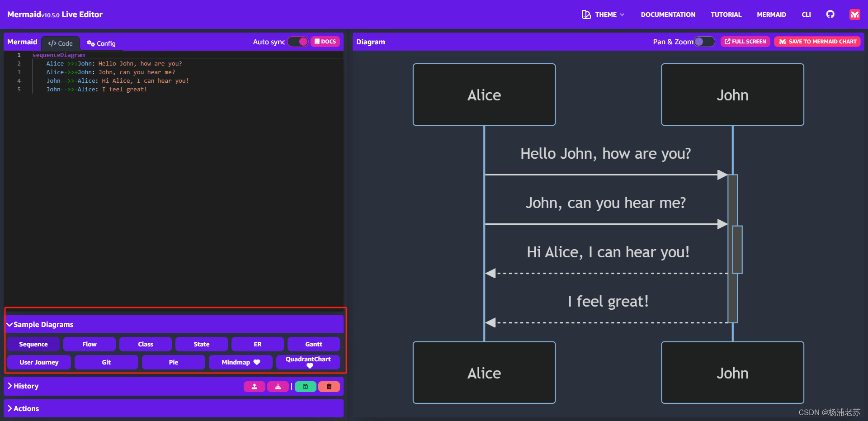Open the MERMAID header link

click(771, 14)
